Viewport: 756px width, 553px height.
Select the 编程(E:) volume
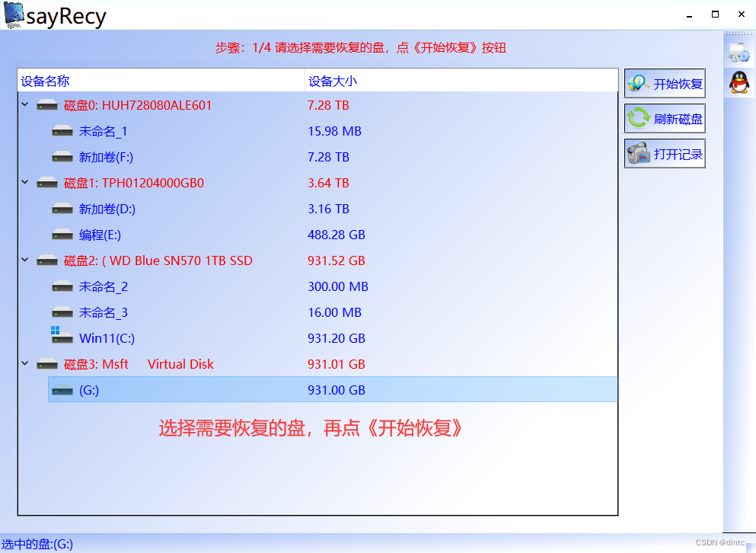[100, 235]
